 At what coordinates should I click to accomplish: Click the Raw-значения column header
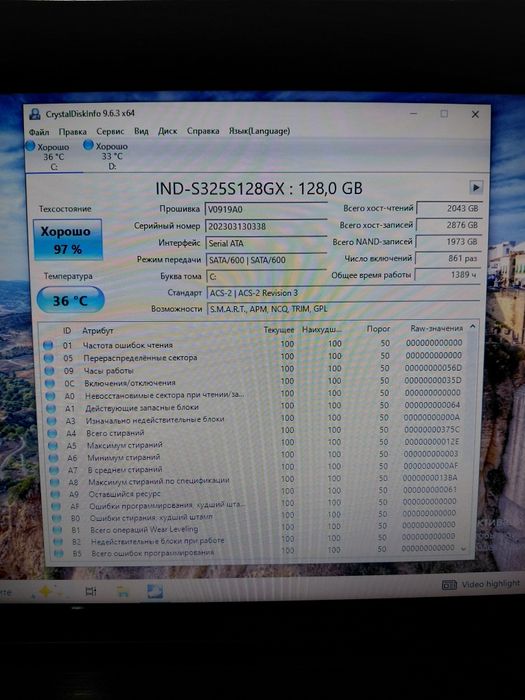click(436, 328)
